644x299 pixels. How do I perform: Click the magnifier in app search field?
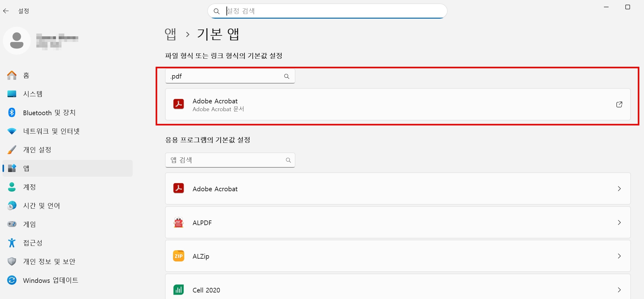coord(288,160)
